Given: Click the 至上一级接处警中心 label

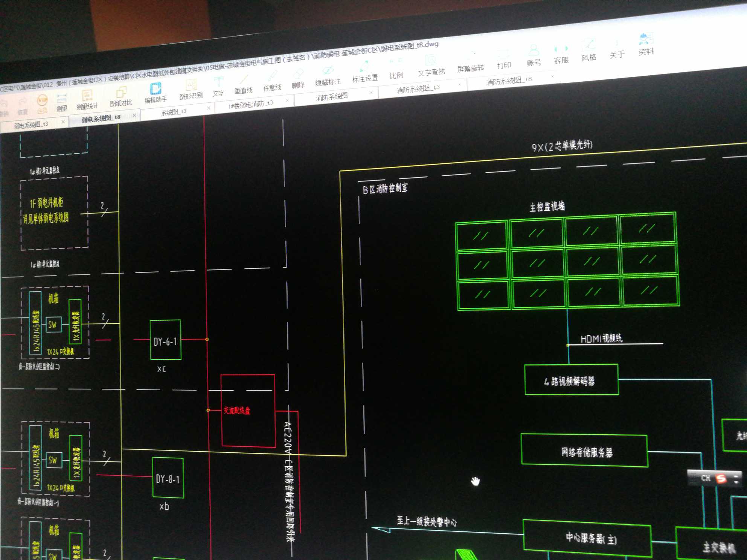Looking at the screenshot, I should tap(427, 521).
